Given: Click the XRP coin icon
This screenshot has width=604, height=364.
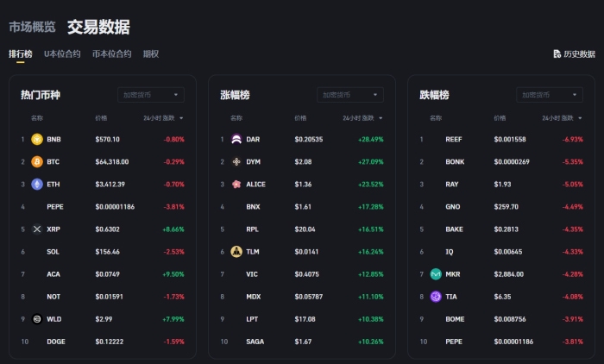Looking at the screenshot, I should click(x=37, y=229).
